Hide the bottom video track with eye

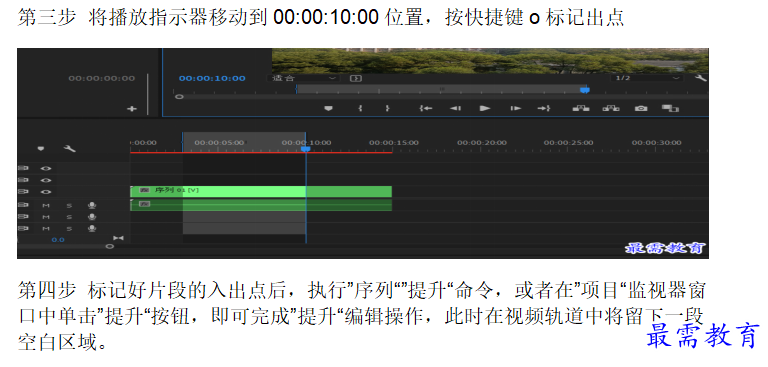click(x=46, y=192)
